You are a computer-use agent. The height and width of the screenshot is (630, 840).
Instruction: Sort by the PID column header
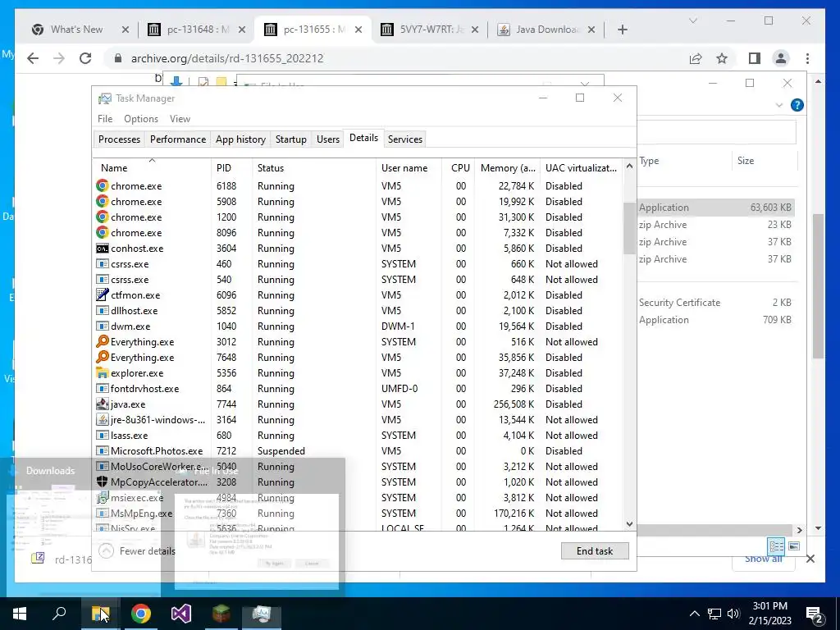coord(231,167)
